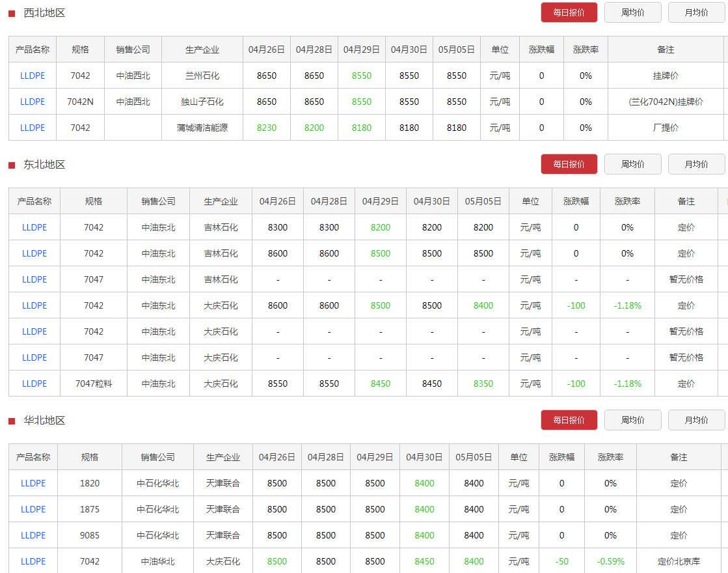Click the green 8230 price
Screen dimensions: 728x573
267,128
